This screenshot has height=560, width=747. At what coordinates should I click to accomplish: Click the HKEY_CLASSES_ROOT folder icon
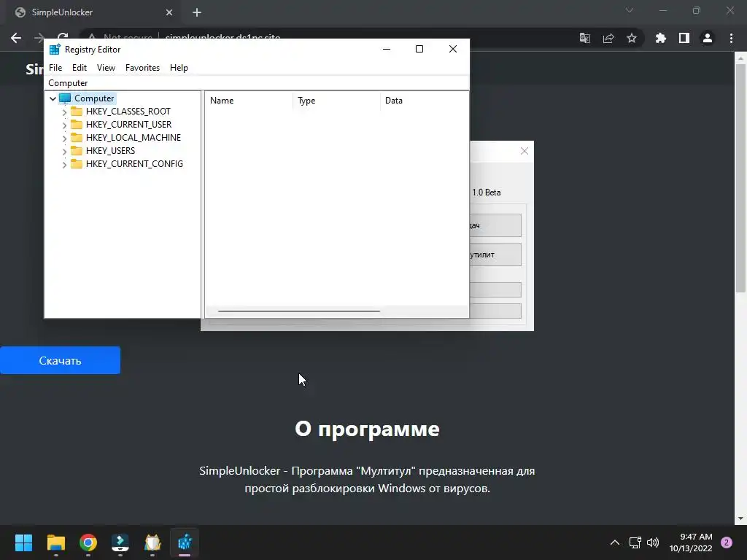[76, 112]
